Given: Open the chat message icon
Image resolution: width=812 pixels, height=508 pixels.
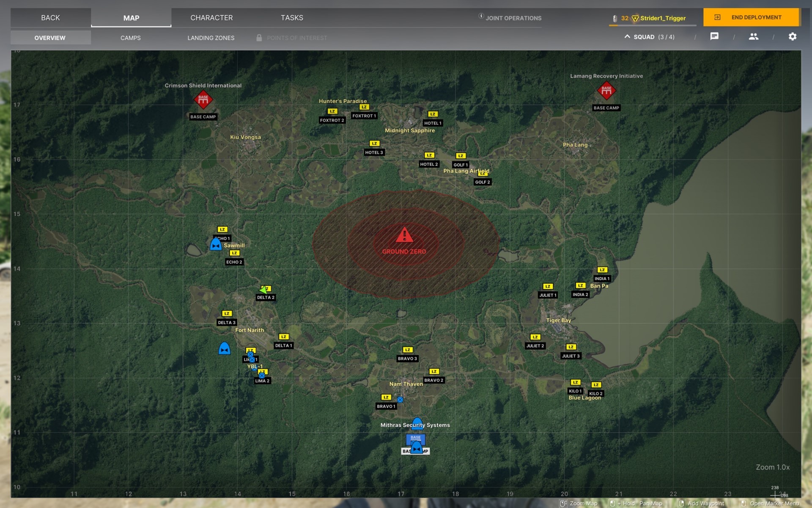Looking at the screenshot, I should [714, 36].
